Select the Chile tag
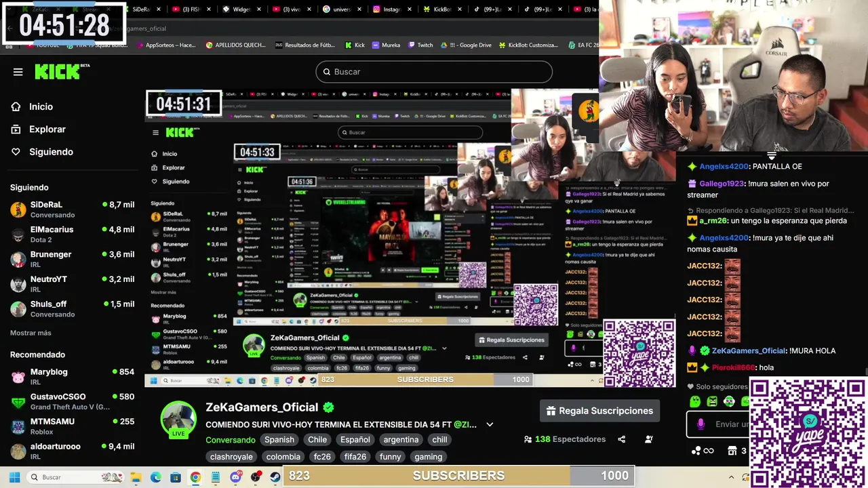The height and width of the screenshot is (488, 868). click(317, 439)
